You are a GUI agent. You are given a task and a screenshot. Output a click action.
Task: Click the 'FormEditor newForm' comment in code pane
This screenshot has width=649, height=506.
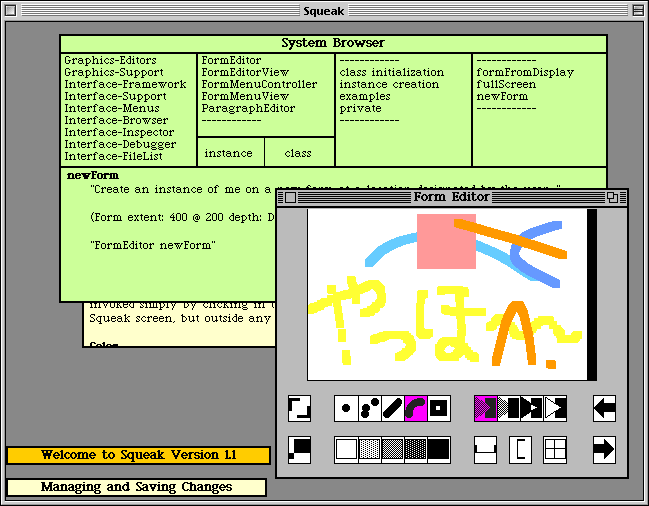coord(153,245)
